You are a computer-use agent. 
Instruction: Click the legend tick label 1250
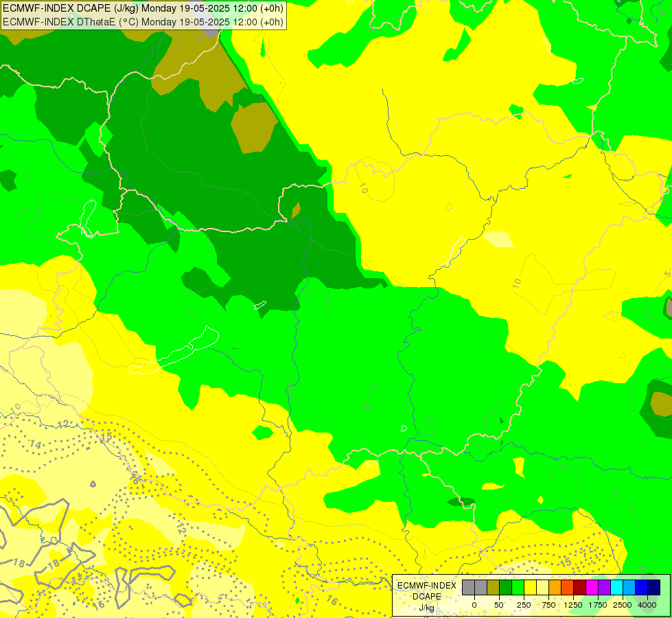tap(573, 605)
